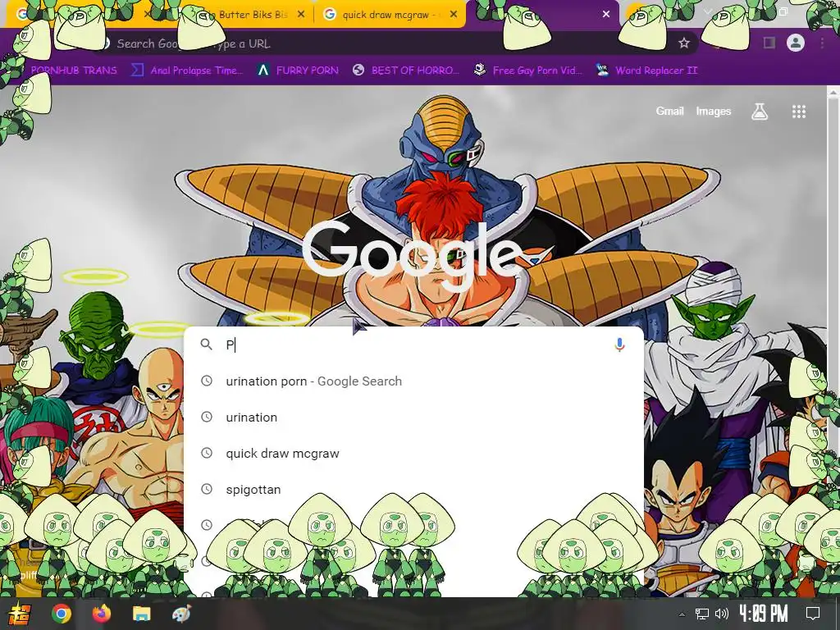This screenshot has width=840, height=630.
Task: Open File Explorer from the taskbar
Action: click(141, 614)
